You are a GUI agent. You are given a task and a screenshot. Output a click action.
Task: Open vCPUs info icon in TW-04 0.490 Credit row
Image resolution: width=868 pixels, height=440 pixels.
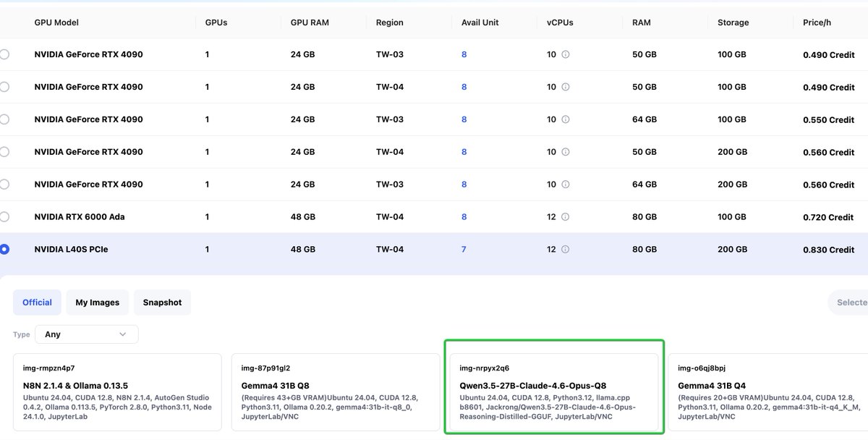pos(566,87)
